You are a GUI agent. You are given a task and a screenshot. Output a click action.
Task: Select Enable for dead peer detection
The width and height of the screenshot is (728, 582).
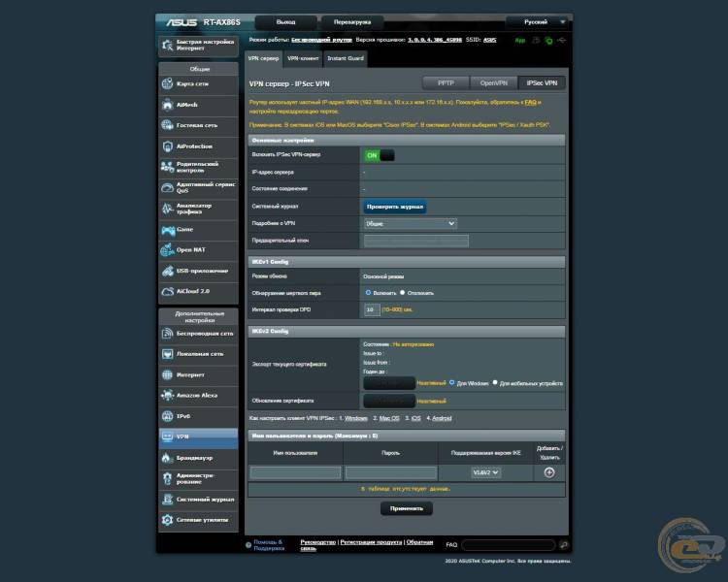coord(368,293)
